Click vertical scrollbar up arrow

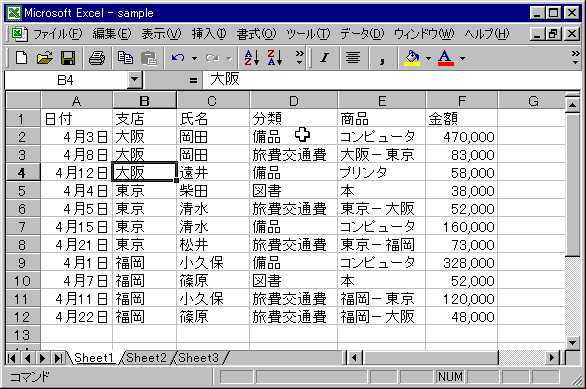(x=573, y=105)
